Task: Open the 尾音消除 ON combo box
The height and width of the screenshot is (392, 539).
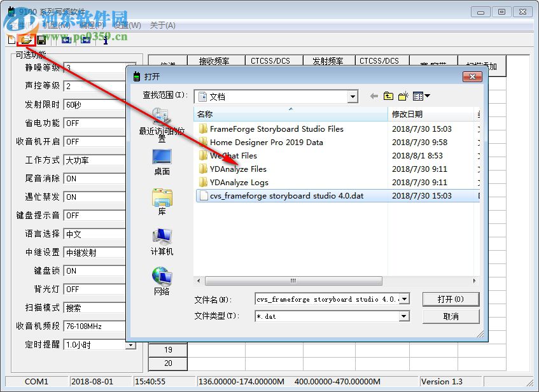Action: point(95,178)
